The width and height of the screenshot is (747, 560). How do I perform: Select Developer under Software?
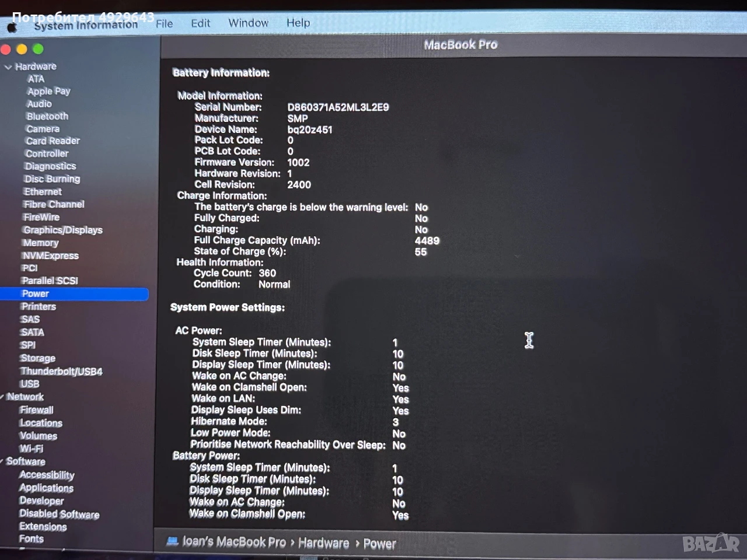(41, 501)
